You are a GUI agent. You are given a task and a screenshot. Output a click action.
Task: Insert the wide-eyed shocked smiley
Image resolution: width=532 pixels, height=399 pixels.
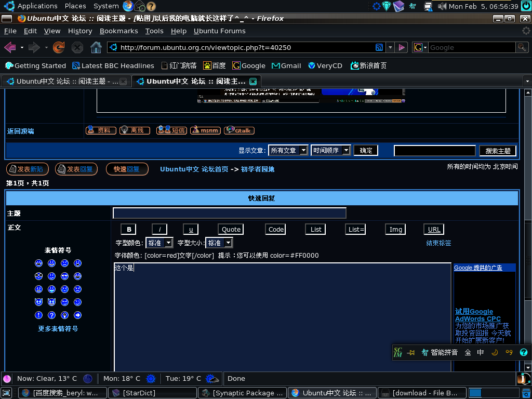pyautogui.click(x=38, y=276)
